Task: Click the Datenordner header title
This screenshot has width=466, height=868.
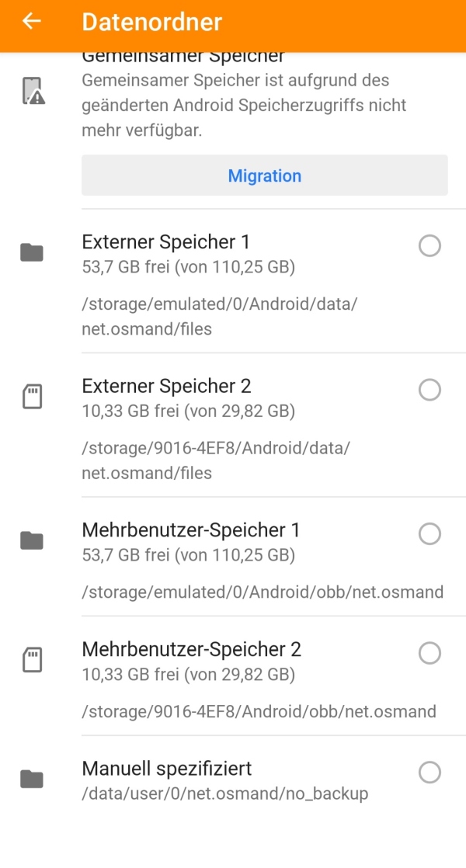Action: click(x=151, y=22)
